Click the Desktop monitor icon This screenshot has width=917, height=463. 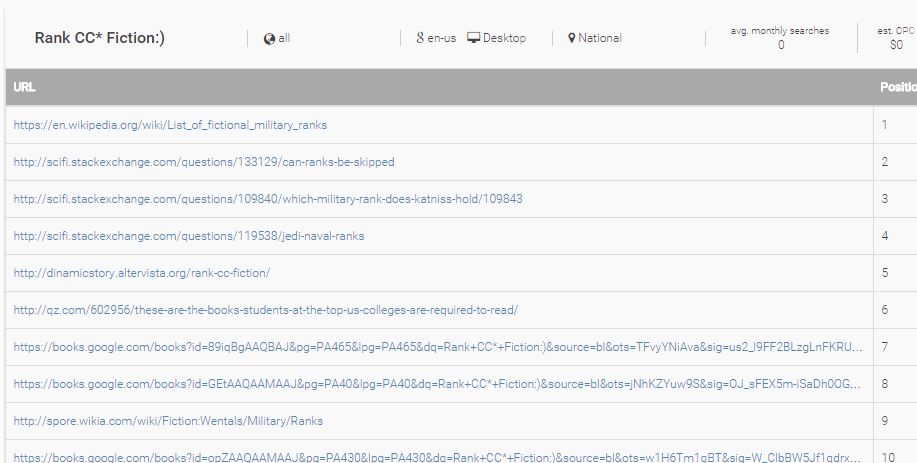point(473,38)
